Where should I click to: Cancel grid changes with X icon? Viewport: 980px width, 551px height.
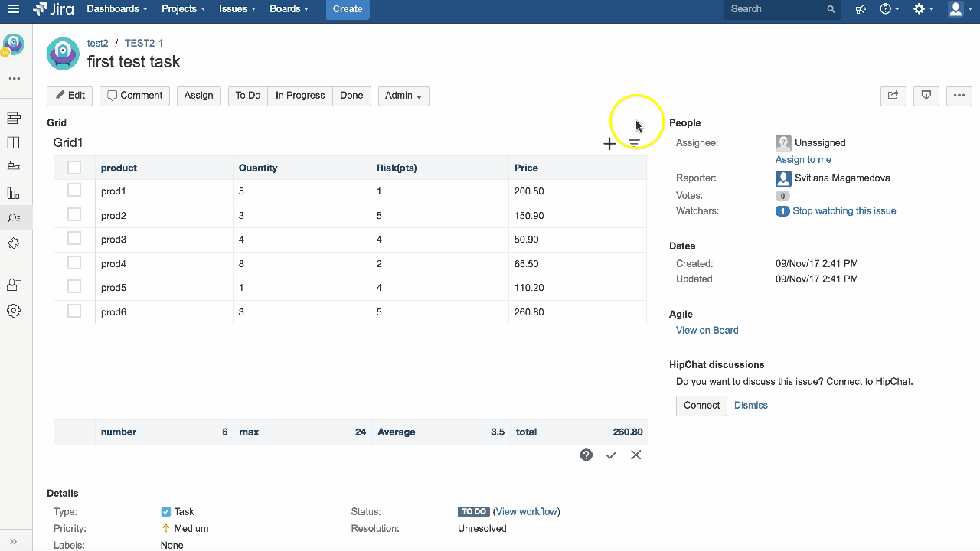click(x=636, y=455)
